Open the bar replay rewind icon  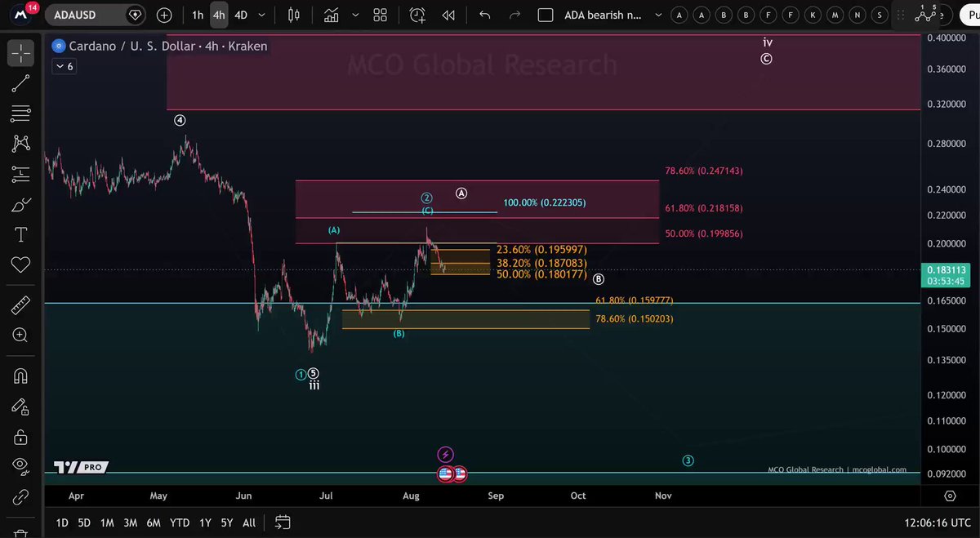pyautogui.click(x=448, y=15)
